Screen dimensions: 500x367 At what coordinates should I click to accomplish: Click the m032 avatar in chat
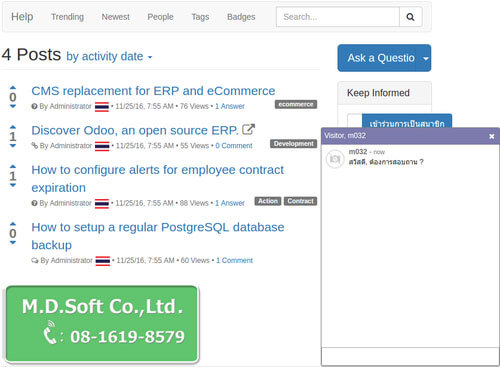(x=335, y=159)
